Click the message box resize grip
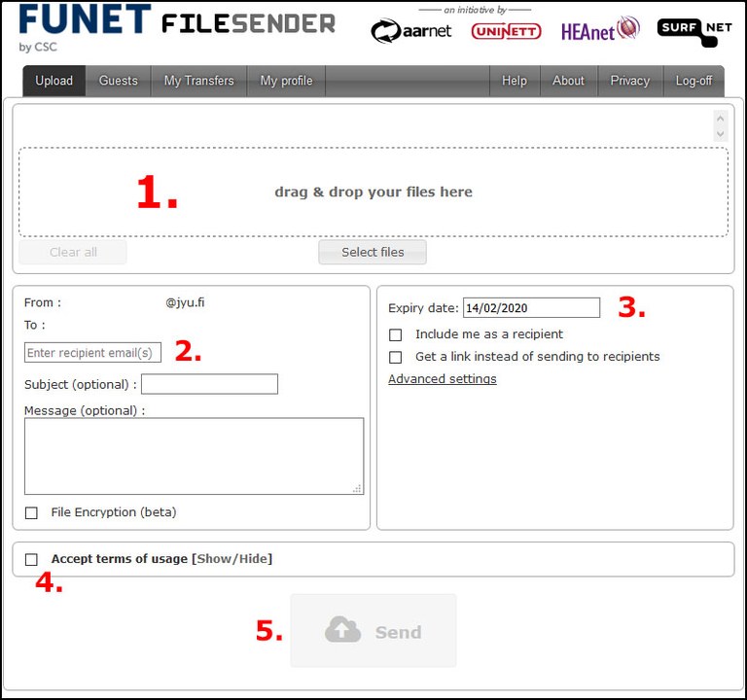Image resolution: width=747 pixels, height=700 pixels. pyautogui.click(x=357, y=489)
